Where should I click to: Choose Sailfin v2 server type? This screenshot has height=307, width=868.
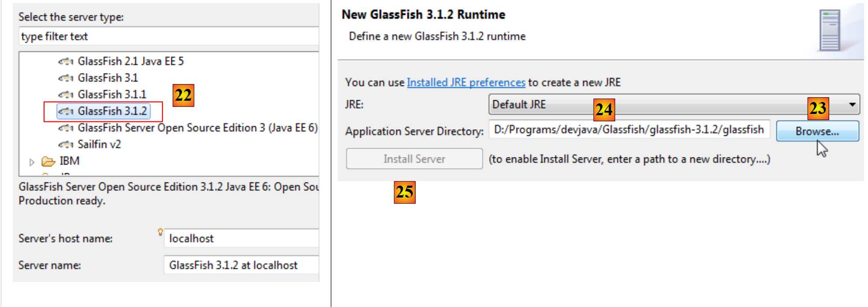[x=99, y=144]
